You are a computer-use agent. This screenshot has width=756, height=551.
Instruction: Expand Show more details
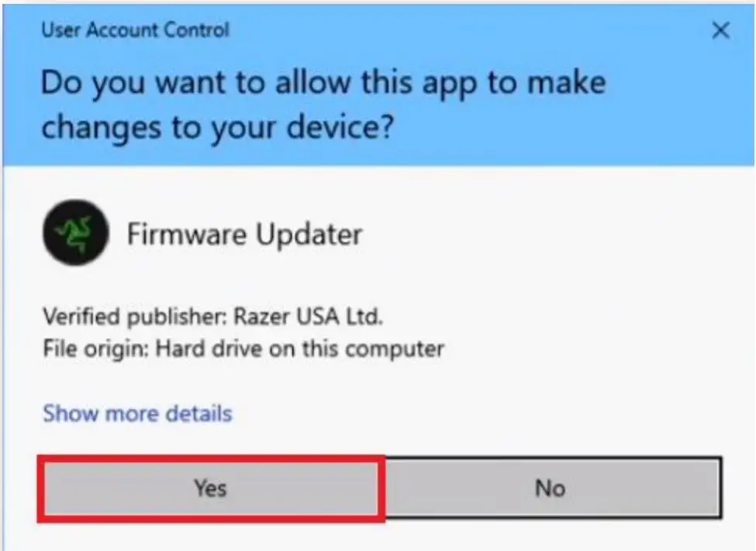(x=137, y=414)
